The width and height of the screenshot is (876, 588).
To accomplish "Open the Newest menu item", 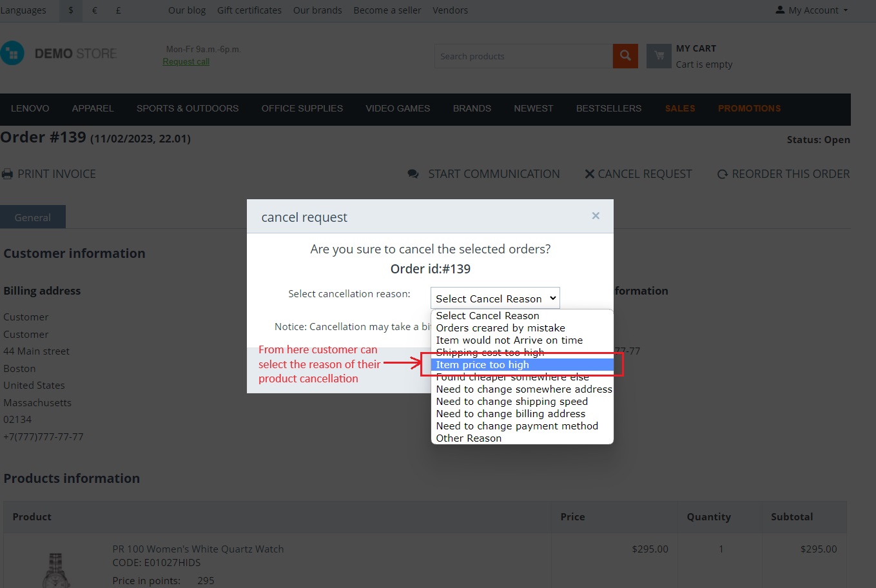I will pos(534,108).
